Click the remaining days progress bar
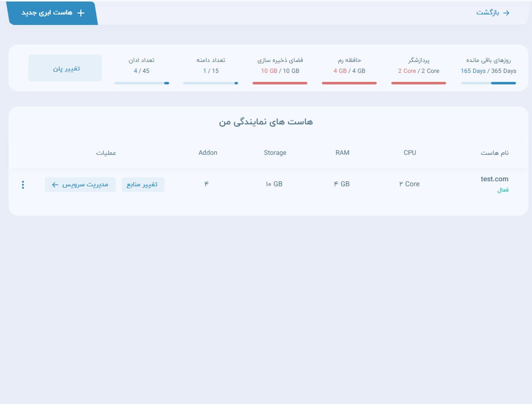 [488, 83]
